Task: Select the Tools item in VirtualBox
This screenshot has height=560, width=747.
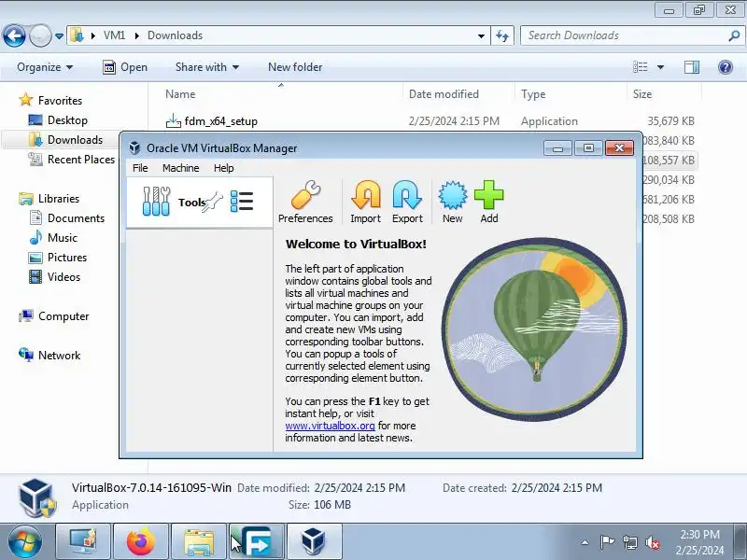Action: coord(200,202)
